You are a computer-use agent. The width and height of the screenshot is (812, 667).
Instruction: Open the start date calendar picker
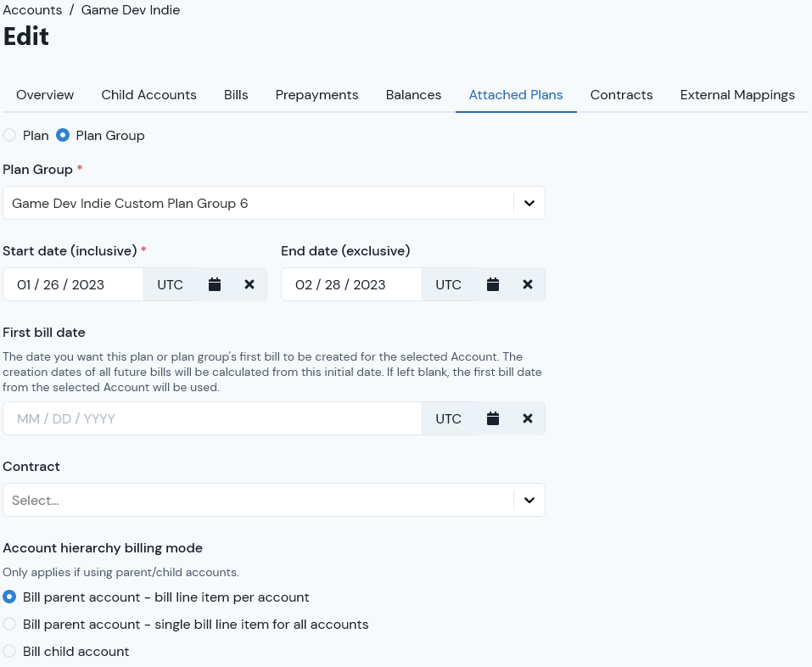click(215, 284)
